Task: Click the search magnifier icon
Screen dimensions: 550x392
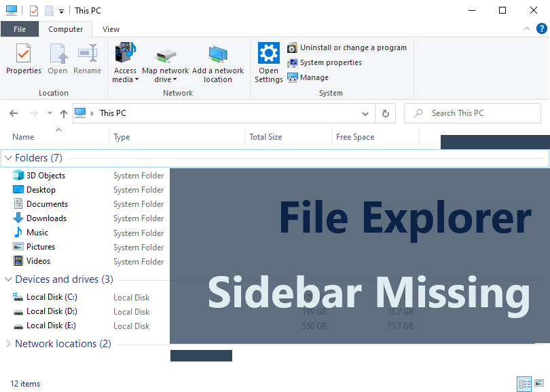Action: [418, 113]
